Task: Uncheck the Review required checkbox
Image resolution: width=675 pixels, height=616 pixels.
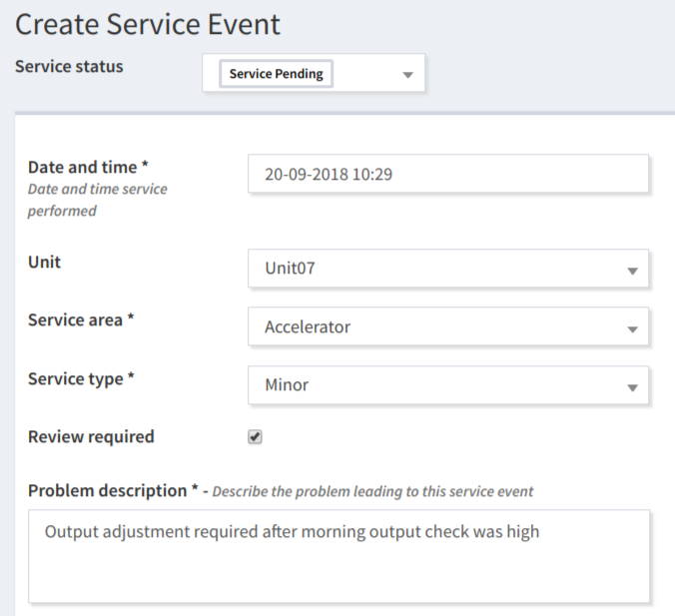Action: pos(255,436)
